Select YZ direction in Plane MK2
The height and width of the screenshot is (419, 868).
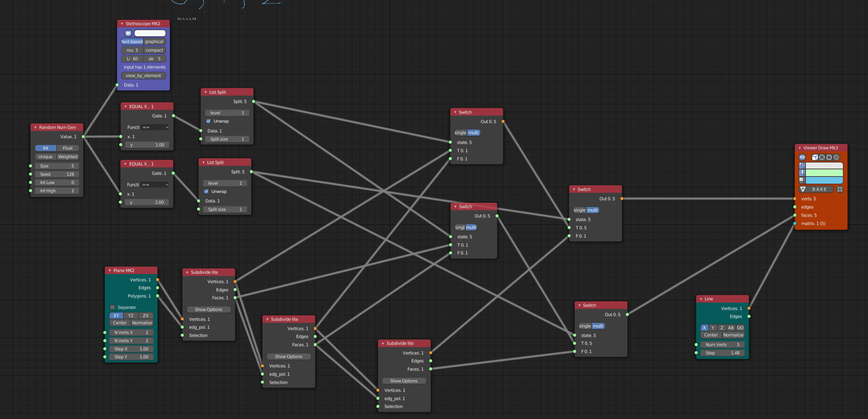[x=131, y=316]
